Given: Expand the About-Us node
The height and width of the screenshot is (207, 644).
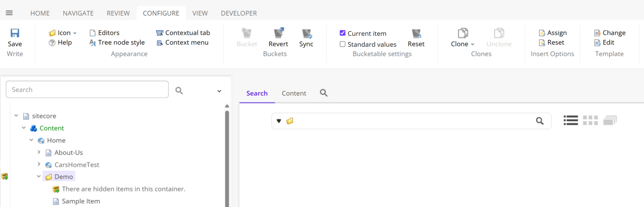Looking at the screenshot, I should click(x=39, y=152).
